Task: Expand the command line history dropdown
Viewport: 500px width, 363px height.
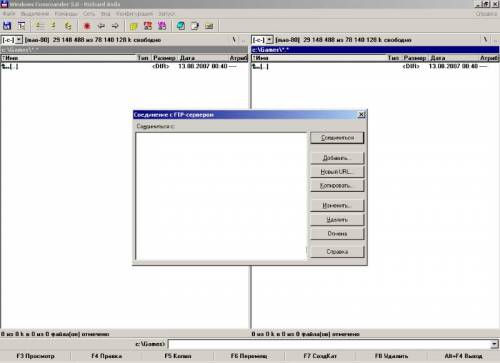Action: (494, 344)
